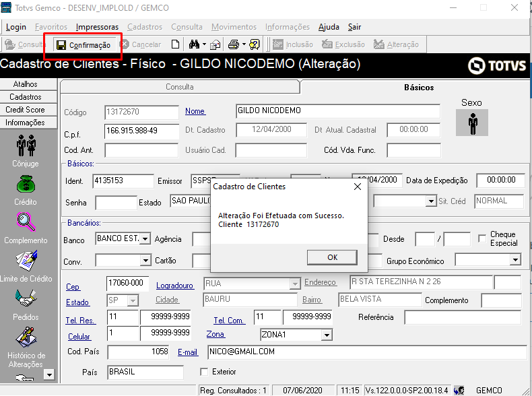Screen dimensions: 532x396
Task: Close the Cadastro de Clientes dialog
Action: [358, 187]
